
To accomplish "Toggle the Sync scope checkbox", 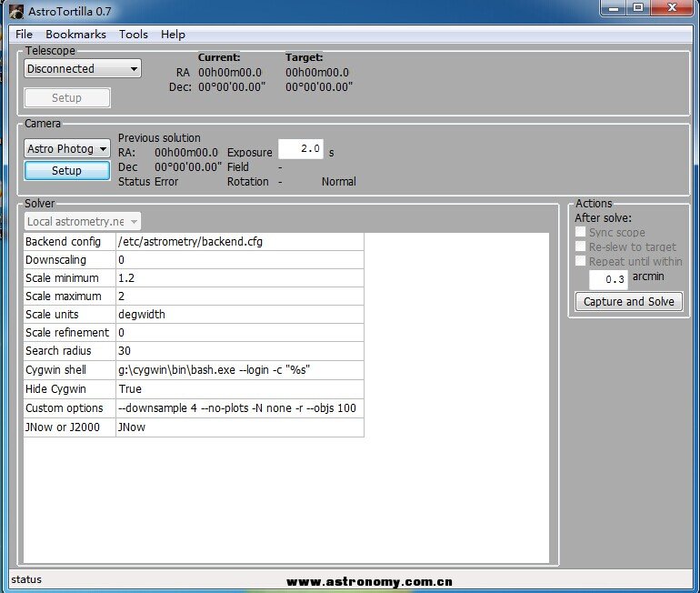I will point(580,232).
